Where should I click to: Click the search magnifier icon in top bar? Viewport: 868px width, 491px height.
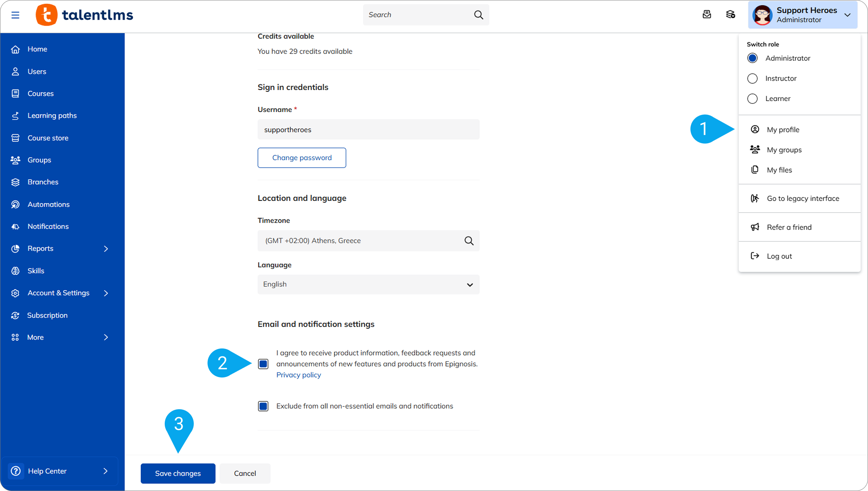478,15
